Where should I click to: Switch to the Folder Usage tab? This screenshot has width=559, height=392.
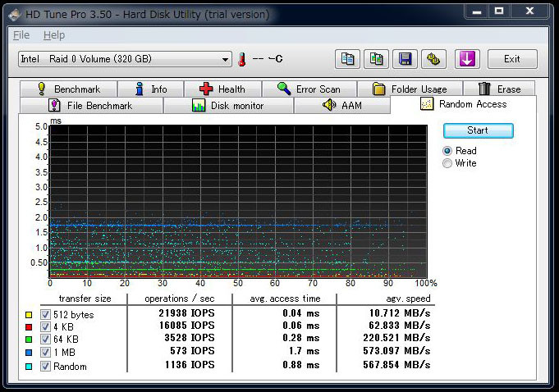pyautogui.click(x=410, y=89)
